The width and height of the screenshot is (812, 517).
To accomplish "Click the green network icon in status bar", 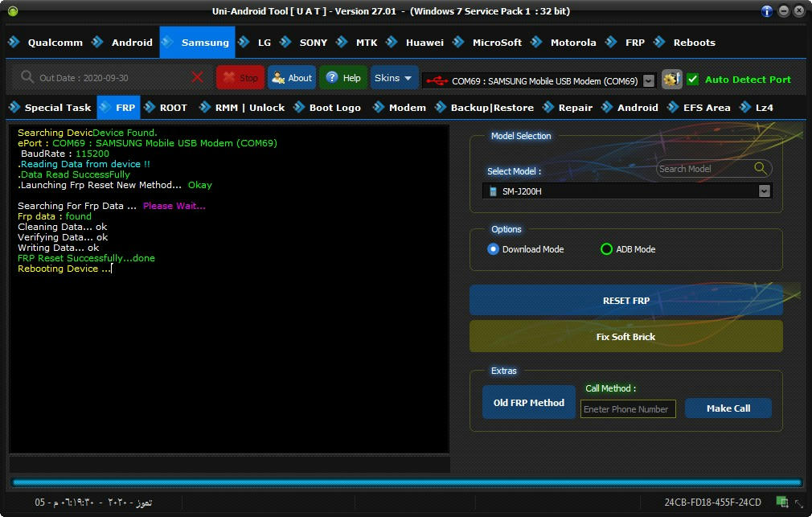I will (x=782, y=502).
